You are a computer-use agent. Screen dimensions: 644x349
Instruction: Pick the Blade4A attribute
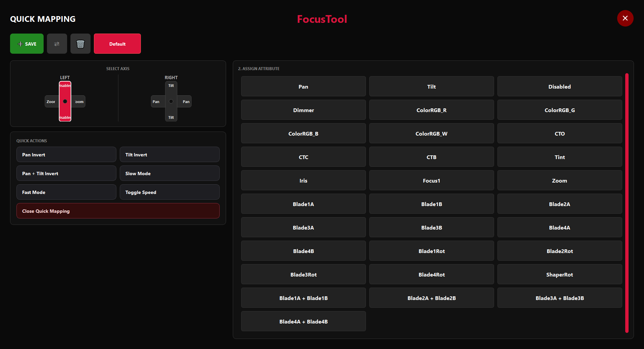560,227
